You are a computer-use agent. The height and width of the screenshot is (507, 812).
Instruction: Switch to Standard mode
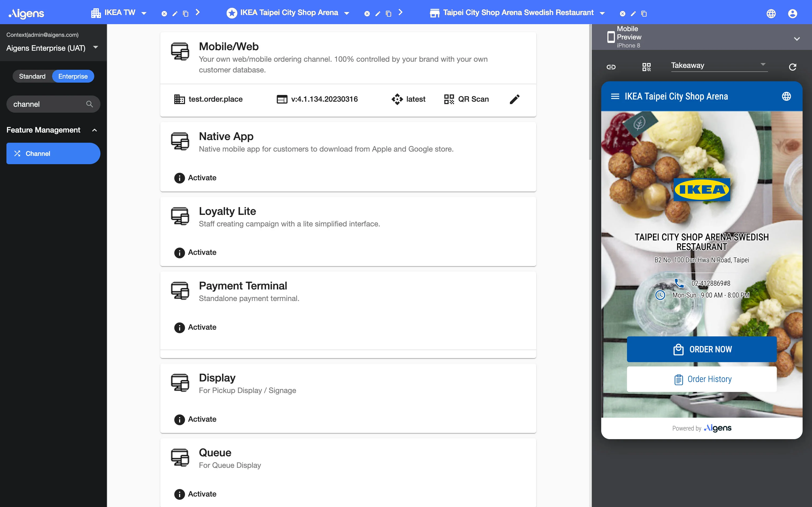click(32, 76)
